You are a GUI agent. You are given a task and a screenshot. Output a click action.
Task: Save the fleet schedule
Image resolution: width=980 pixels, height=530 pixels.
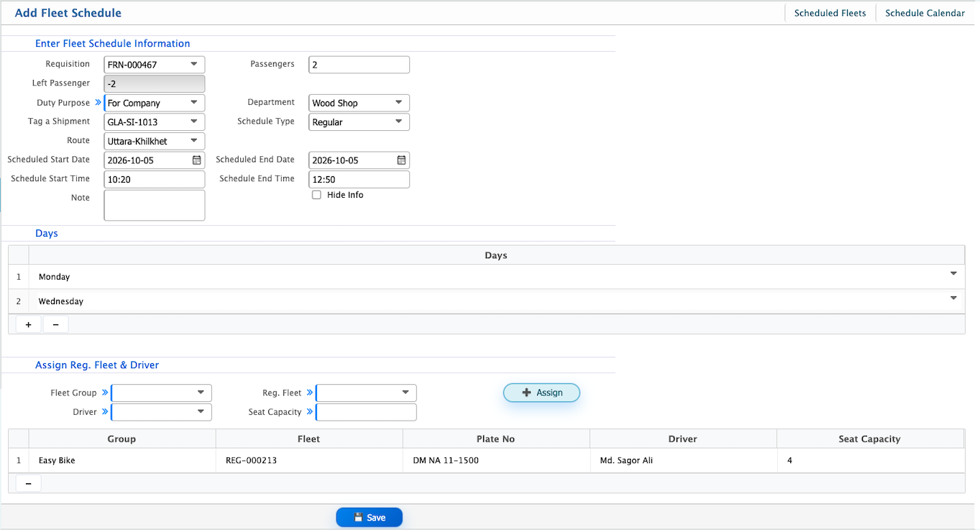coord(369,518)
